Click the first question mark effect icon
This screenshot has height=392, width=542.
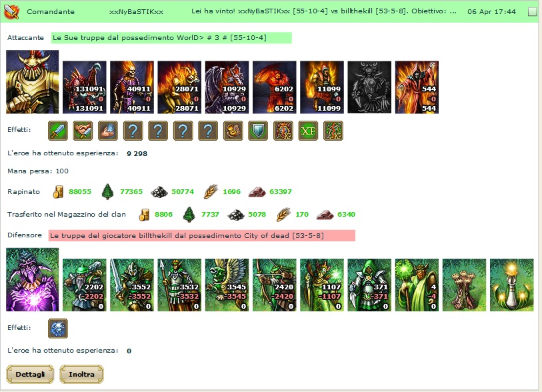coord(133,131)
